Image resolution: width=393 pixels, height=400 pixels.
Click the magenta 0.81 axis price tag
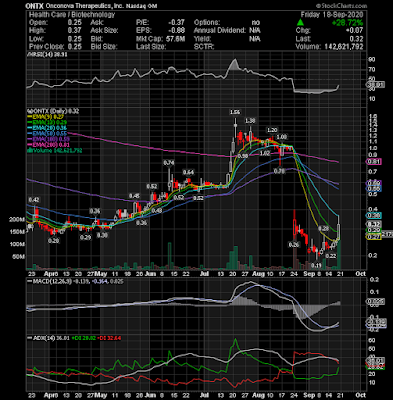tap(374, 162)
